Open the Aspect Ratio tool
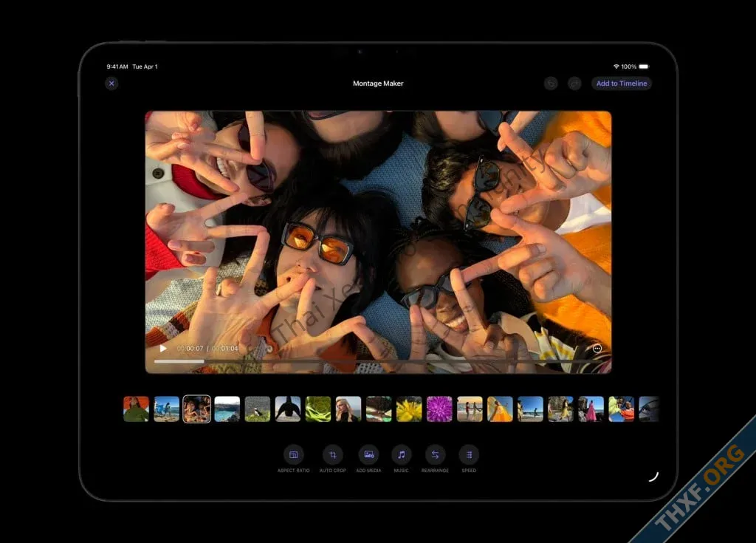This screenshot has height=543, width=756. click(293, 454)
